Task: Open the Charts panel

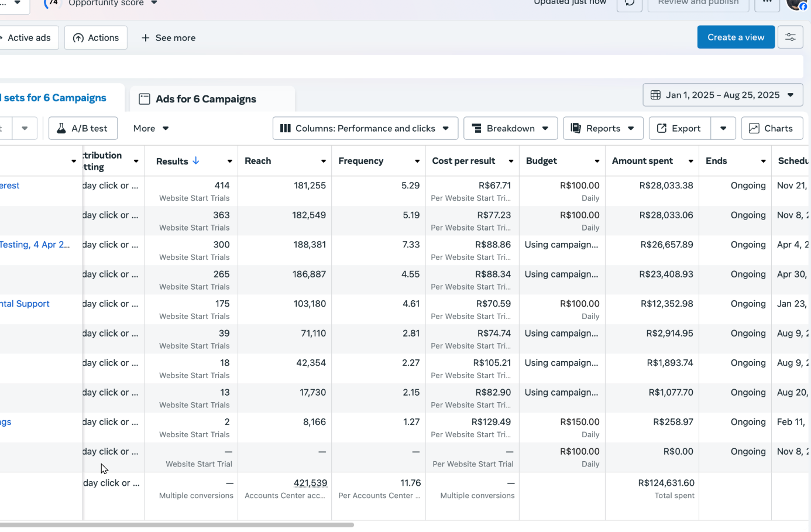Action: click(771, 128)
